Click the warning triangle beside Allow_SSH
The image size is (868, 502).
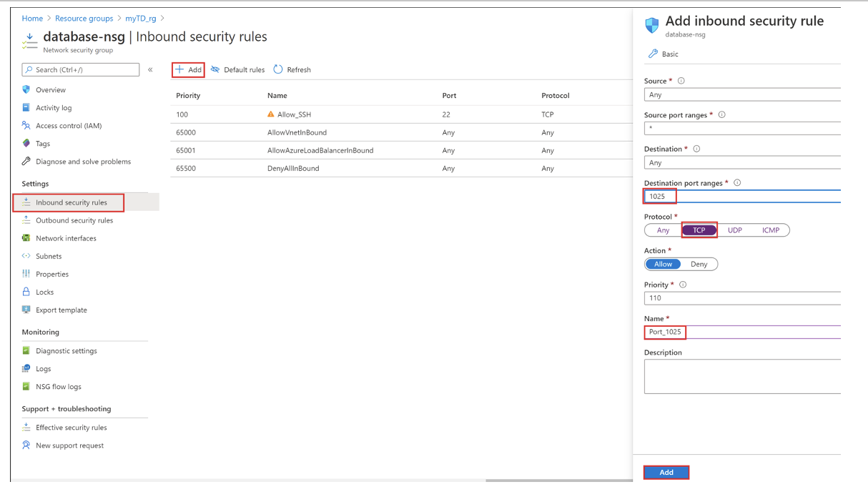pyautogui.click(x=271, y=114)
